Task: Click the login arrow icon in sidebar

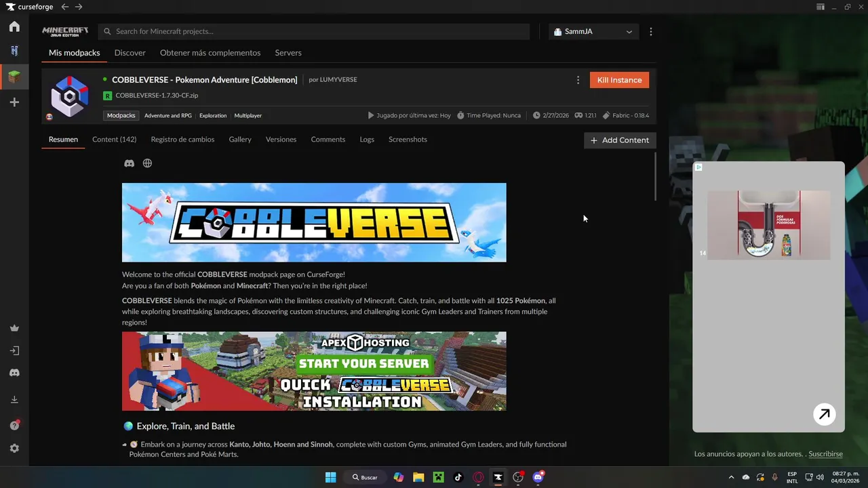Action: 14,350
